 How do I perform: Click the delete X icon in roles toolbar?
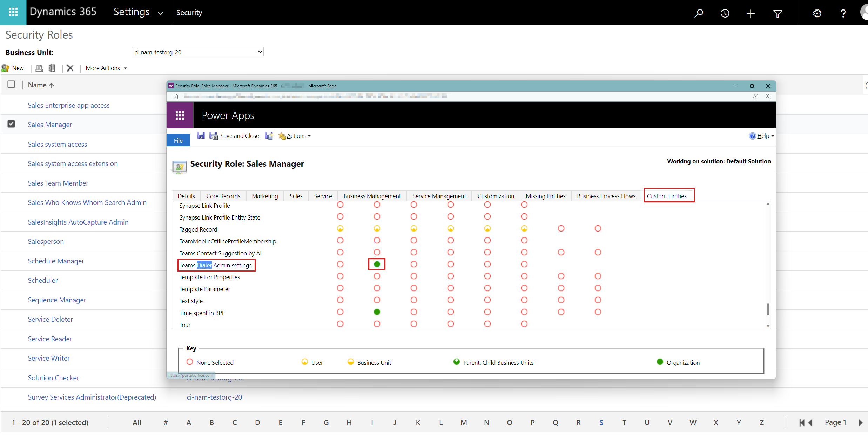tap(70, 68)
